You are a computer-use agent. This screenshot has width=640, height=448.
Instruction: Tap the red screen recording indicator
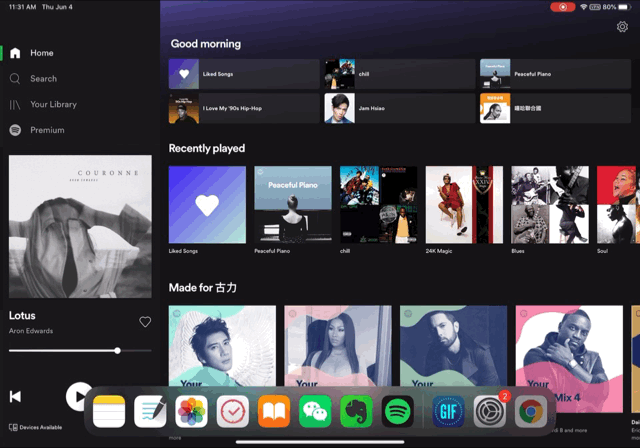click(562, 7)
